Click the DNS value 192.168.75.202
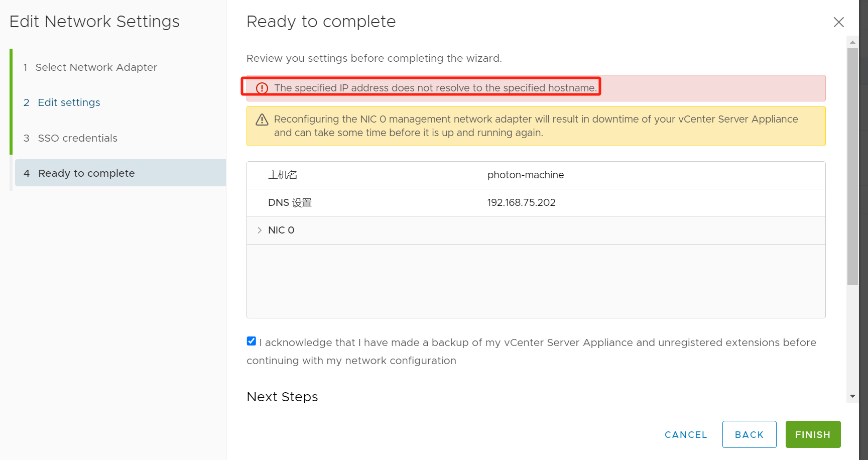This screenshot has height=460, width=868. (x=521, y=202)
